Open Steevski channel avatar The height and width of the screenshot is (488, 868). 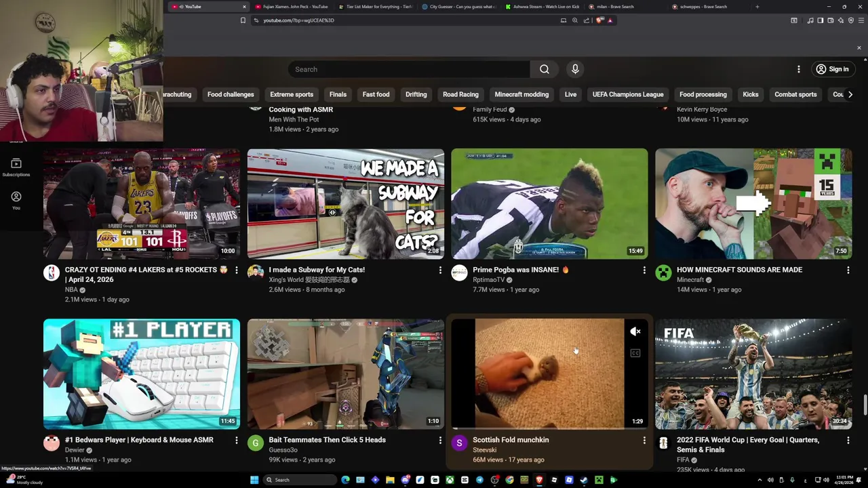tap(459, 443)
